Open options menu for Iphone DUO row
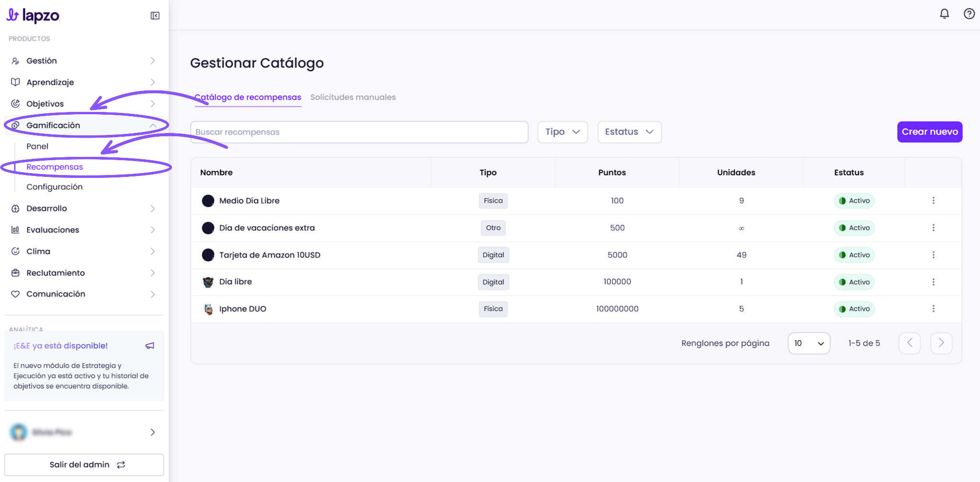The image size is (980, 482). pyautogui.click(x=933, y=308)
